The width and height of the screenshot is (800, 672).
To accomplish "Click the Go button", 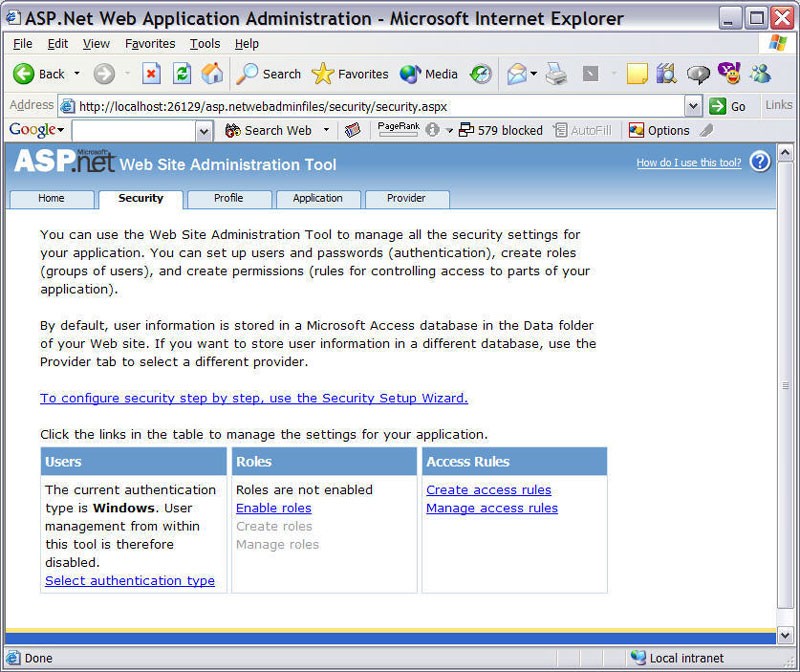I will [728, 106].
